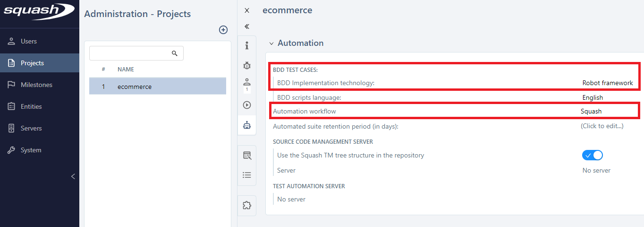Click the project search input field

[130, 53]
